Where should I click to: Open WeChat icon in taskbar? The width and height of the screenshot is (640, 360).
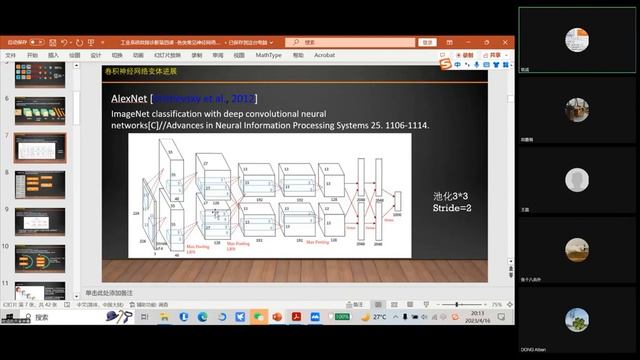coord(258,317)
